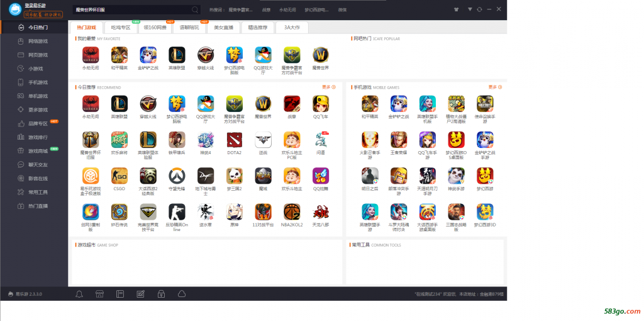Viewport: 644px width, 321px height.
Task: Launch 地下城与勇士 DNF icon
Action: coord(206,176)
